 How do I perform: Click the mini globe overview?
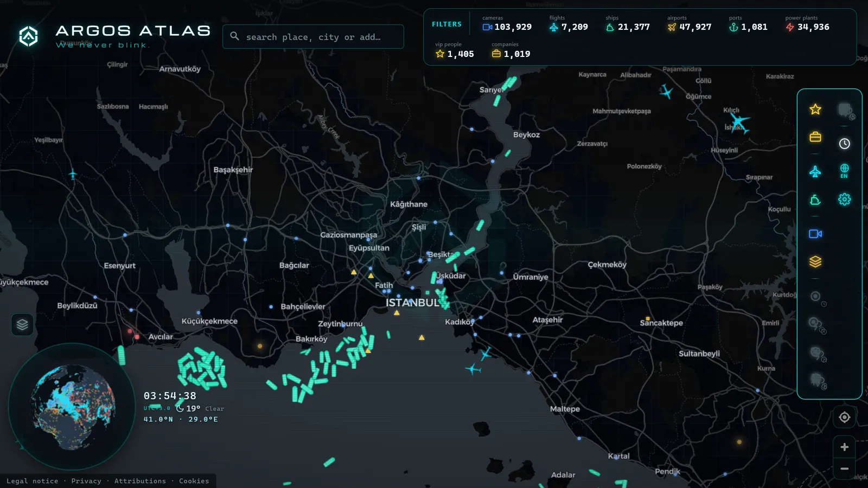click(x=72, y=407)
